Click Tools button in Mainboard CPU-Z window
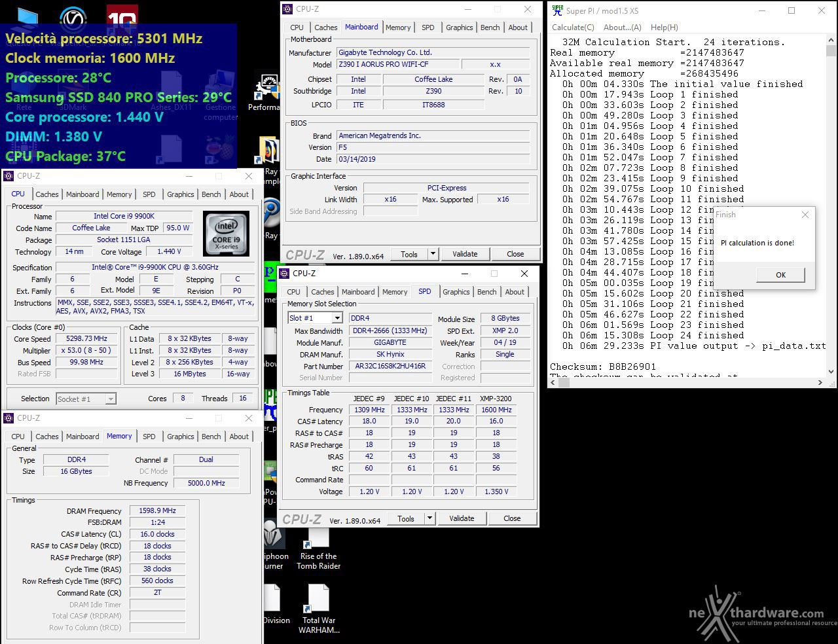 [x=409, y=254]
